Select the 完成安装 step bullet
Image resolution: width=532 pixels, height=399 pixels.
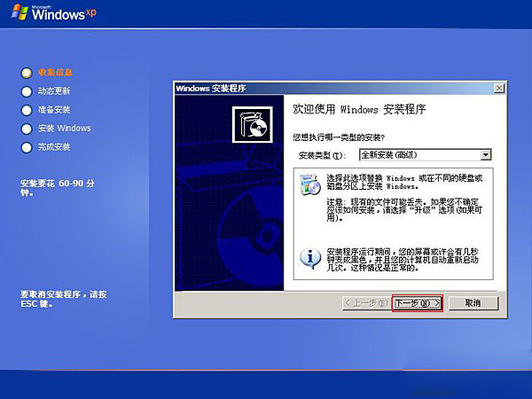(27, 147)
